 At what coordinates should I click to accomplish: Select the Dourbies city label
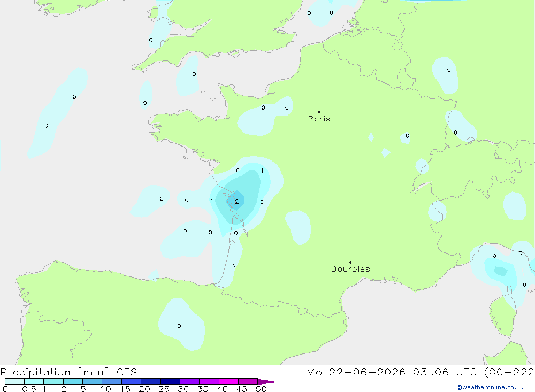tap(350, 269)
